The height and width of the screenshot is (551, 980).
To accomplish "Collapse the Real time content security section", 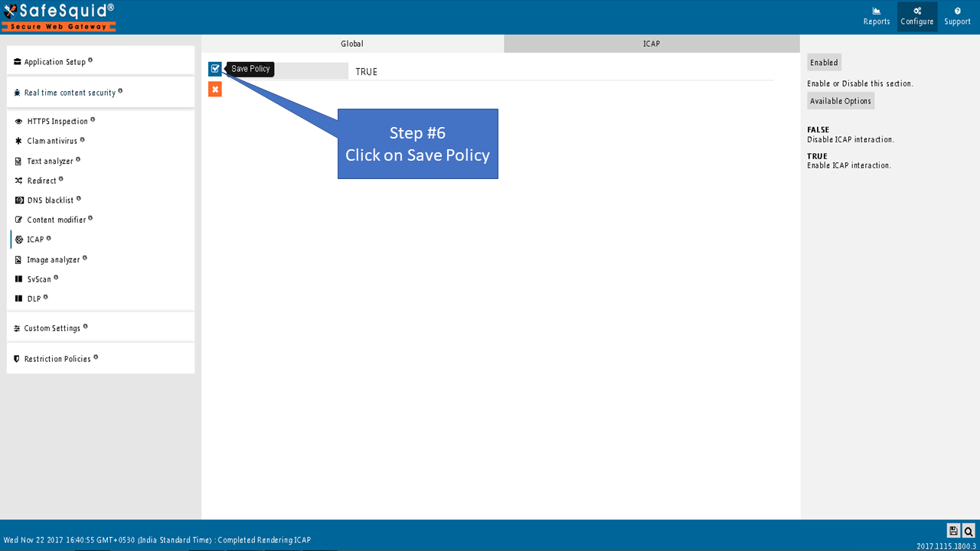I will pos(69,93).
